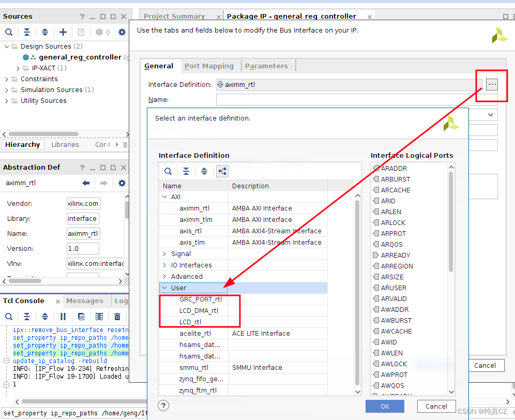This screenshot has height=420, width=515.
Task: Click Cancel in interface definition dialog
Action: (x=436, y=406)
